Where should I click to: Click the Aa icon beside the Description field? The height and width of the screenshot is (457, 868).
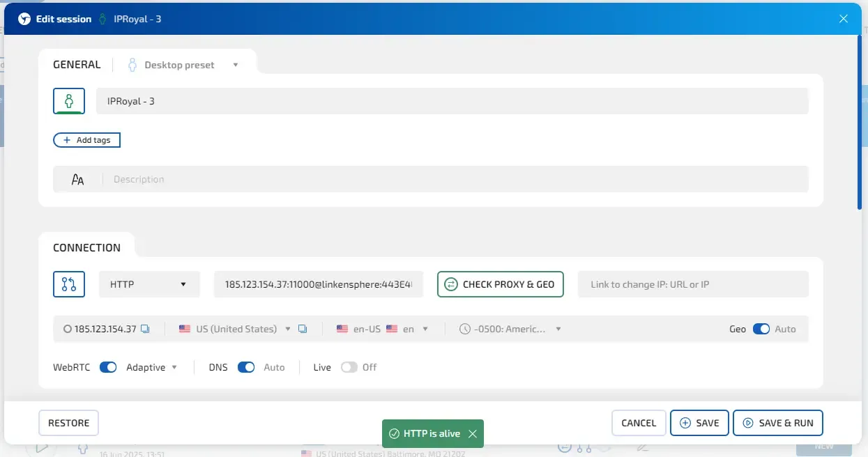(77, 178)
